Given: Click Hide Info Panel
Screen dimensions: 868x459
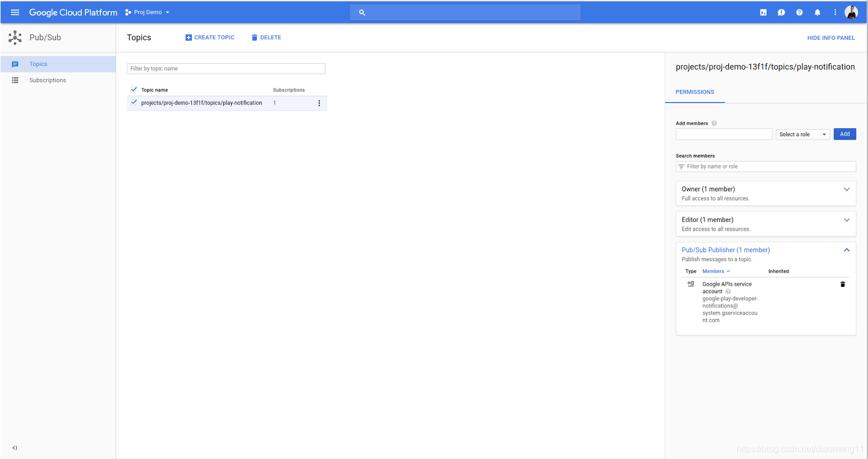Looking at the screenshot, I should coord(831,38).
